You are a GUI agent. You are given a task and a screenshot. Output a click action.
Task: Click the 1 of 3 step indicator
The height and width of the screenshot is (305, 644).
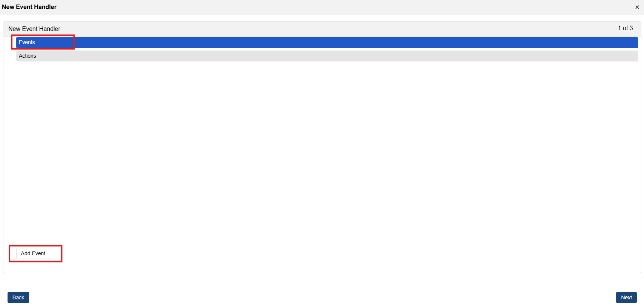tap(625, 28)
